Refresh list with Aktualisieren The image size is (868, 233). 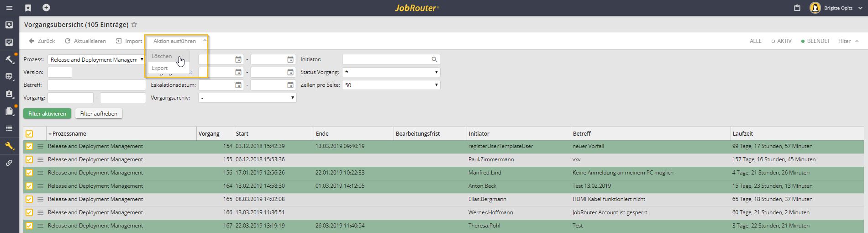tap(85, 41)
